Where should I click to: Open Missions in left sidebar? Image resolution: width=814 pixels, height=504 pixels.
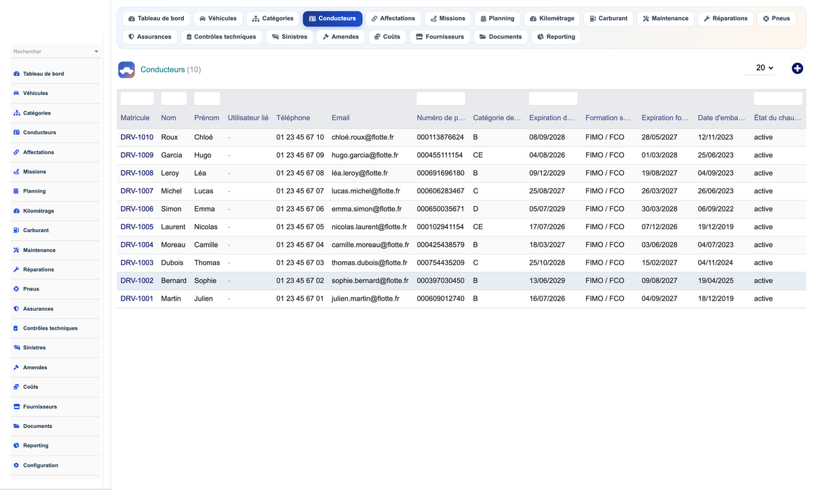(x=55, y=172)
